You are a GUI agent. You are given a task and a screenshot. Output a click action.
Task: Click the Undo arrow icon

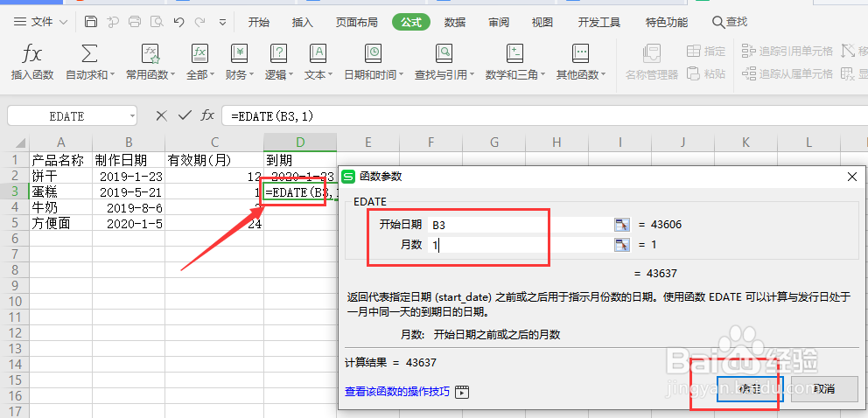point(178,22)
